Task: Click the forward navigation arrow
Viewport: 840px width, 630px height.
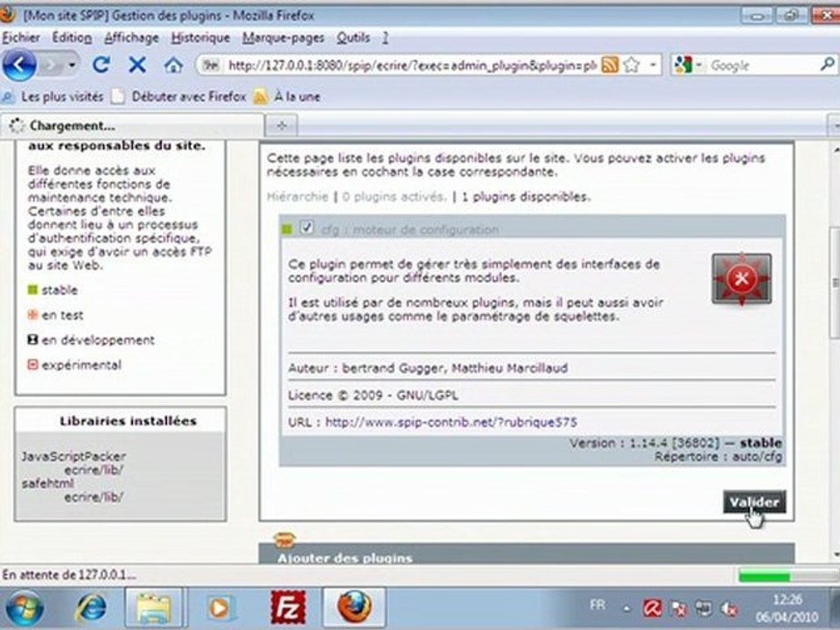Action: pyautogui.click(x=52, y=66)
